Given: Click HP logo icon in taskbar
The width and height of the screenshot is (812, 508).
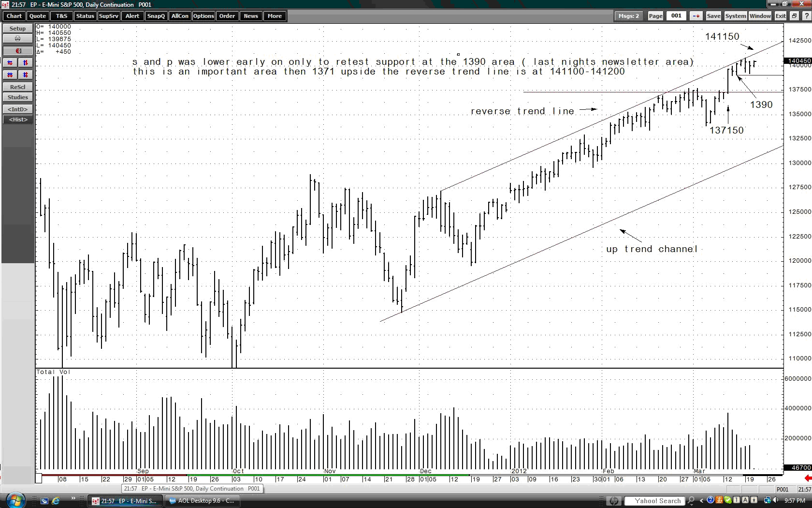Looking at the screenshot, I should pos(614,501).
